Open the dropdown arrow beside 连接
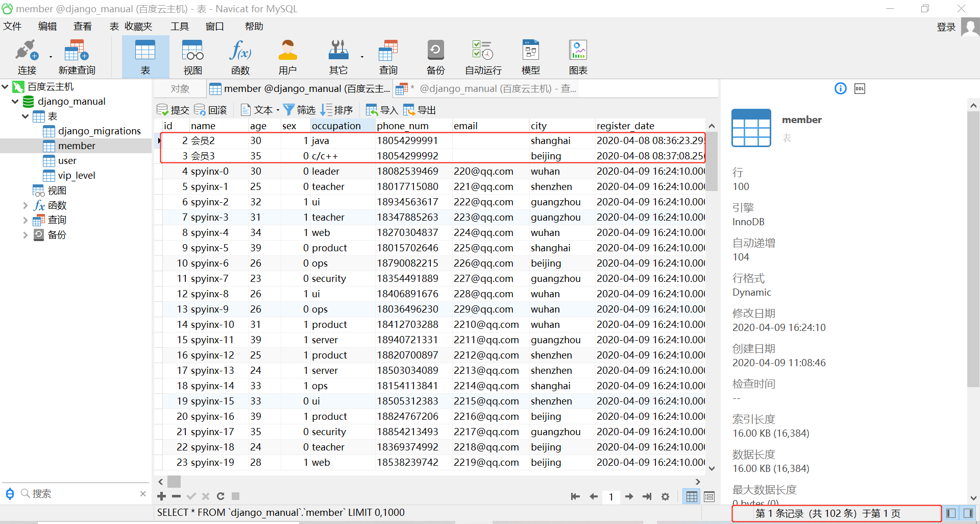980x524 pixels. click(x=51, y=57)
